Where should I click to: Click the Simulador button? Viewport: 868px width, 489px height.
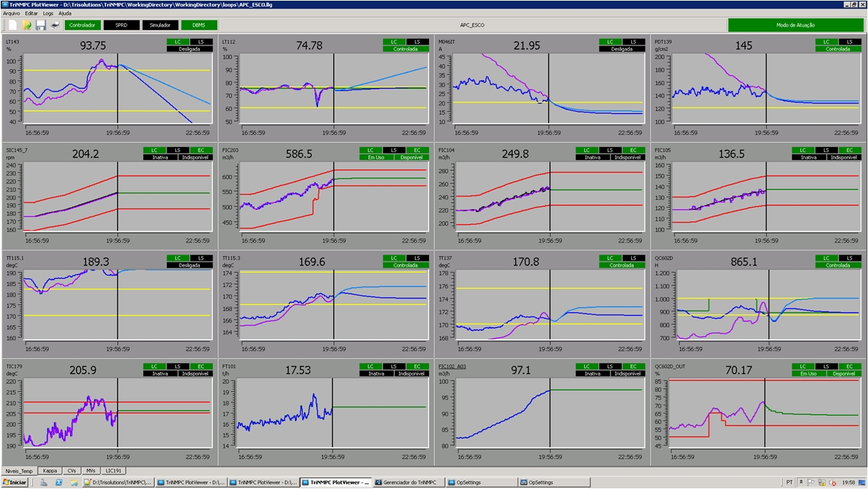click(x=160, y=25)
